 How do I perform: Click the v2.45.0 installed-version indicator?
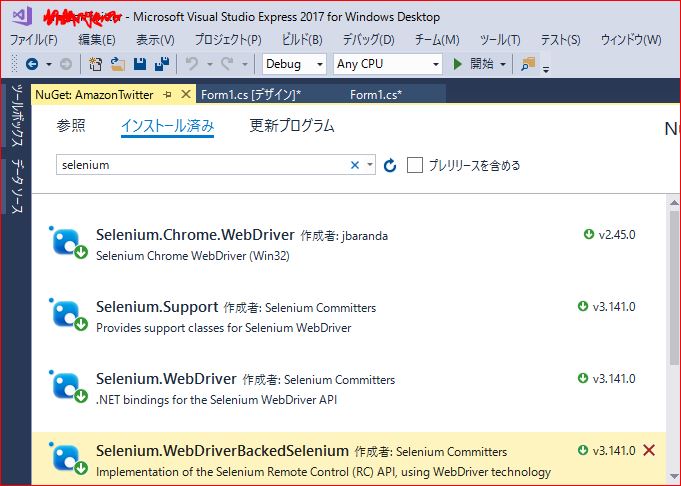coord(609,235)
